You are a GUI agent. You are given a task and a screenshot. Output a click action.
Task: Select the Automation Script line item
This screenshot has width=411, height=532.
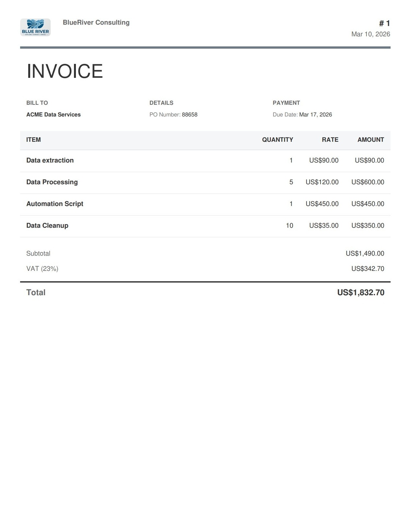coord(55,204)
